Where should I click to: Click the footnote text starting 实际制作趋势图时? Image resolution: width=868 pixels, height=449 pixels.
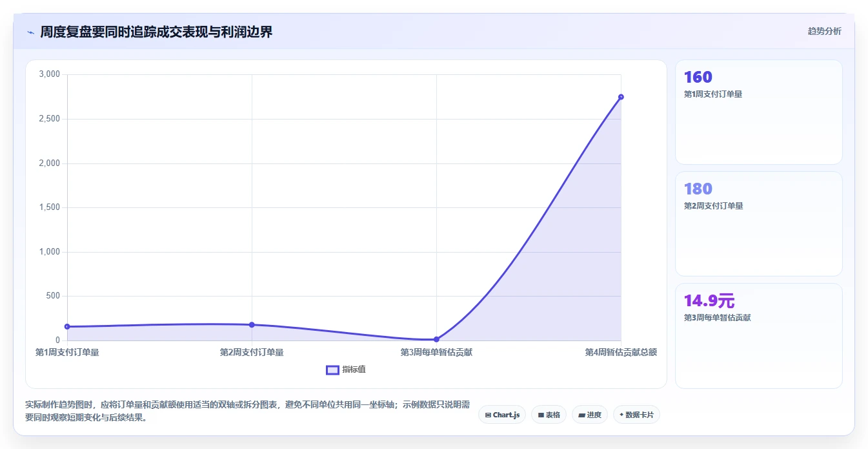click(248, 411)
